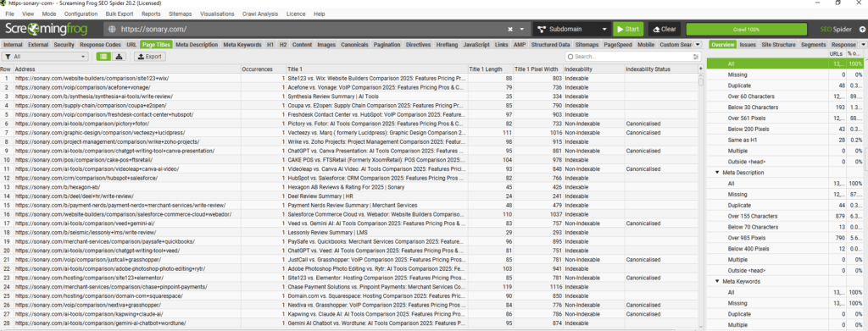Sort by the Address column header
The height and width of the screenshot is (331, 868).
[x=127, y=69]
